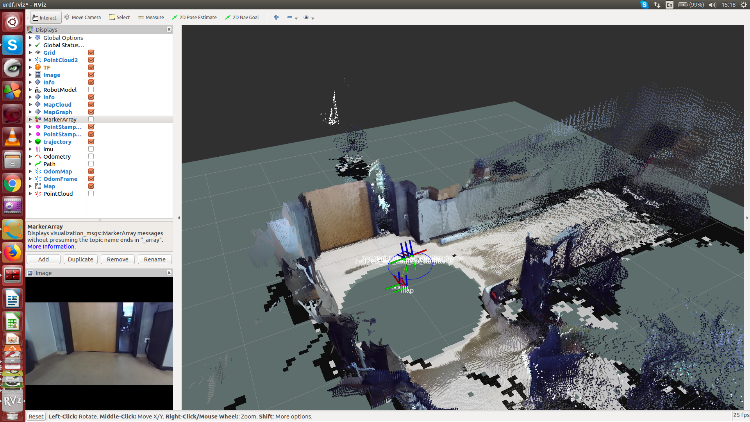750x422 pixels.
Task: Disable the Grid display checkbox
Action: click(x=91, y=52)
